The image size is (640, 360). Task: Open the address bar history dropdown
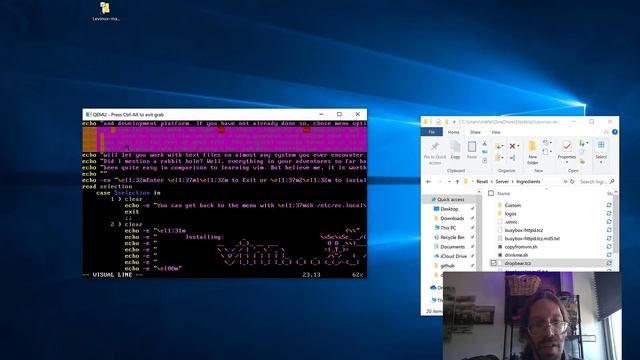(x=565, y=181)
